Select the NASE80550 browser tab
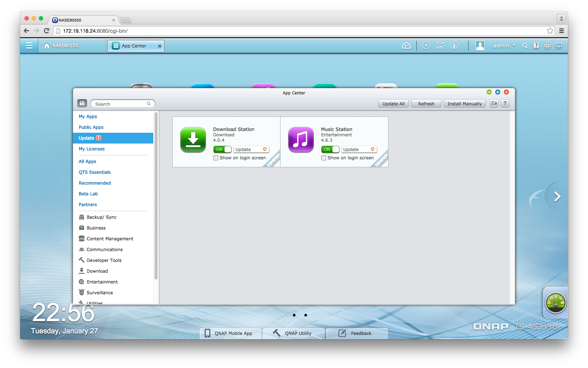Screen dimensions: 588x368 [84, 20]
